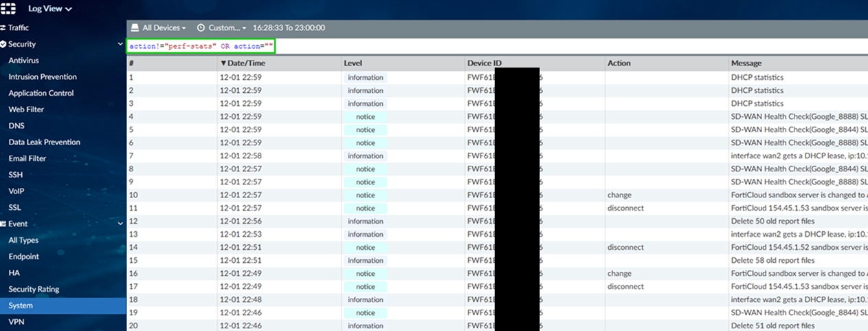Open the Security section
The image size is (868, 331).
click(x=22, y=44)
